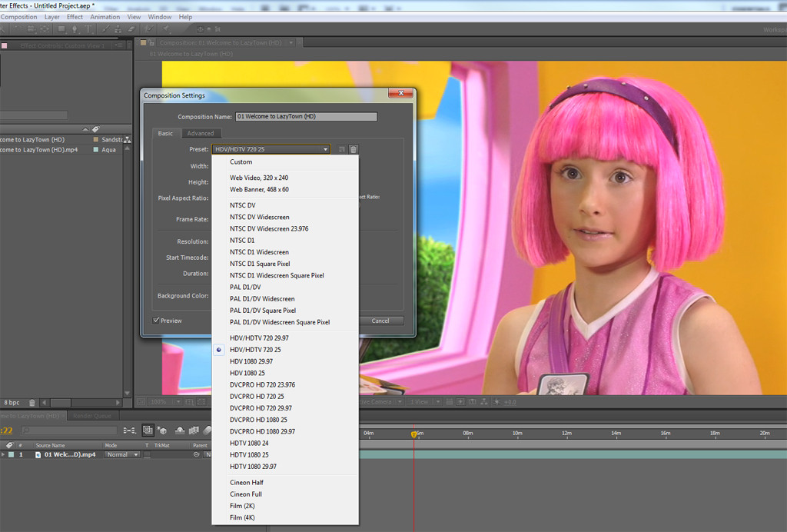Toggle Hide Shy Layers switch in timeline
787x532 pixels.
[x=180, y=430]
